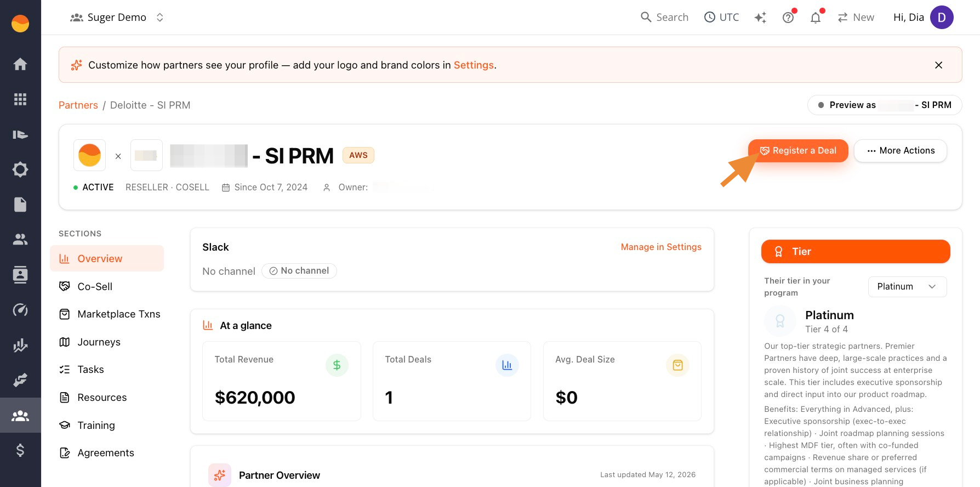Click the AI sparkle icon in header
The image size is (980, 487).
(x=760, y=18)
